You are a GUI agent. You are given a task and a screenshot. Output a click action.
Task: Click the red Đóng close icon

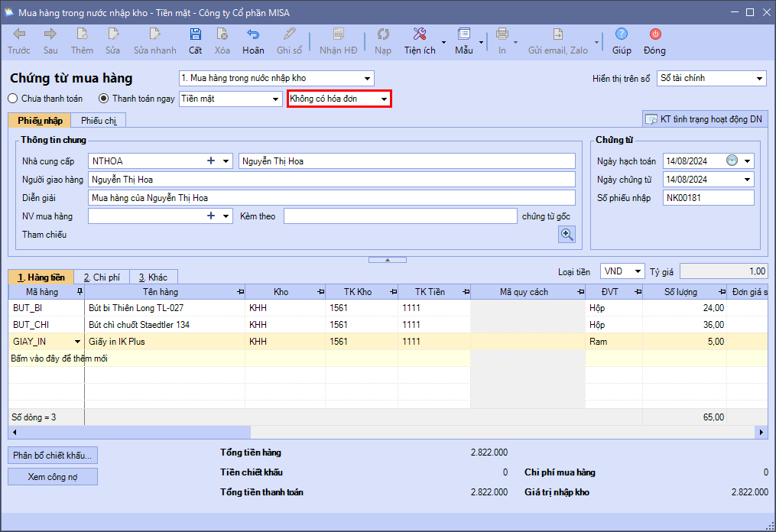654,35
